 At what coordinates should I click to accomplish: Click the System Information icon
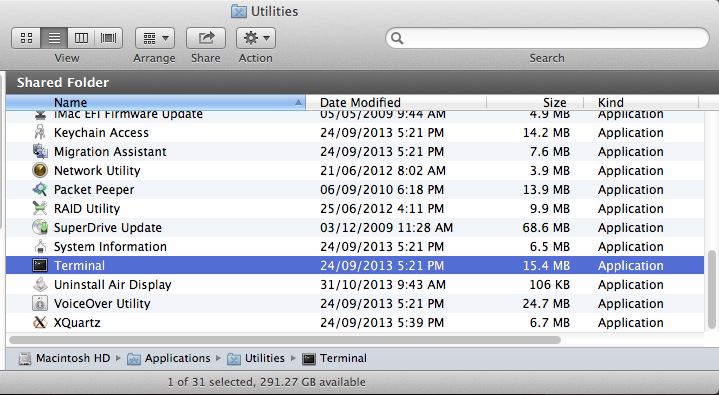pyautogui.click(x=40, y=247)
